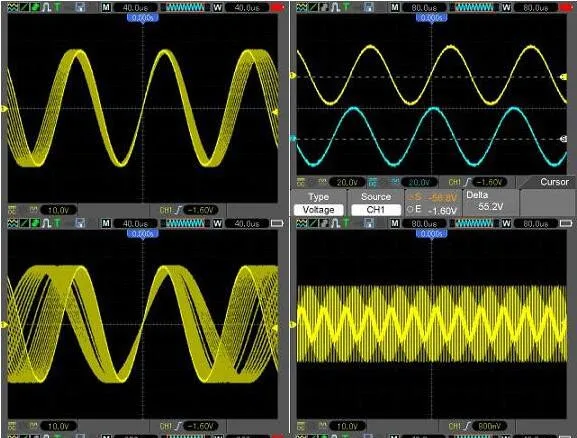
Task: Click the CH1 ground level marker in top-left scope
Action: pyautogui.click(x=4, y=109)
